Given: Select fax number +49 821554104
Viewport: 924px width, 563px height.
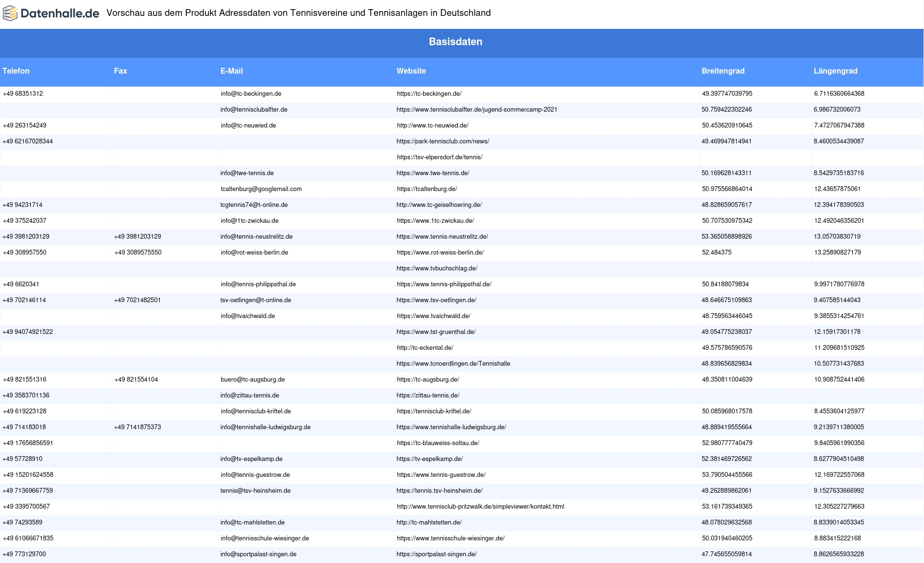Looking at the screenshot, I should pos(136,380).
